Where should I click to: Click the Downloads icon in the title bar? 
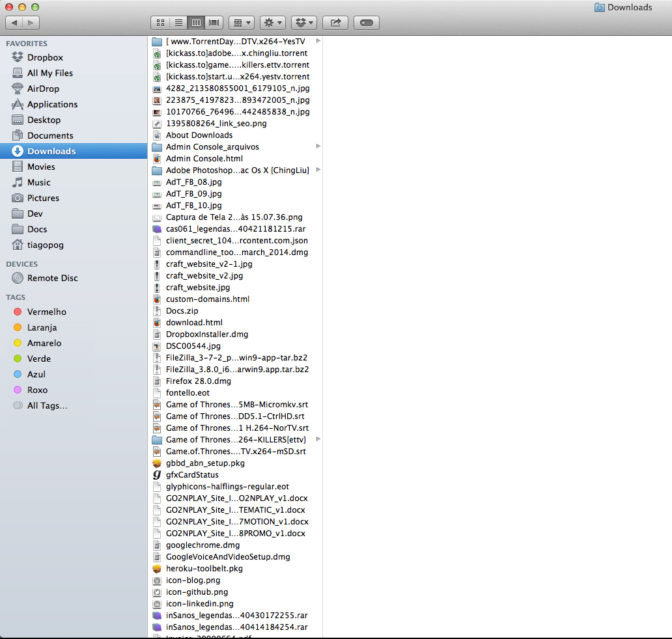click(600, 7)
